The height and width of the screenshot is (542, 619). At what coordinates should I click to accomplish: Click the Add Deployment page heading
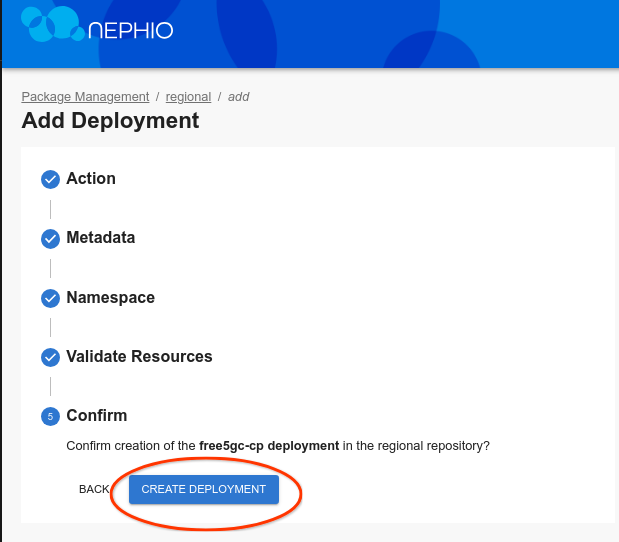110,121
